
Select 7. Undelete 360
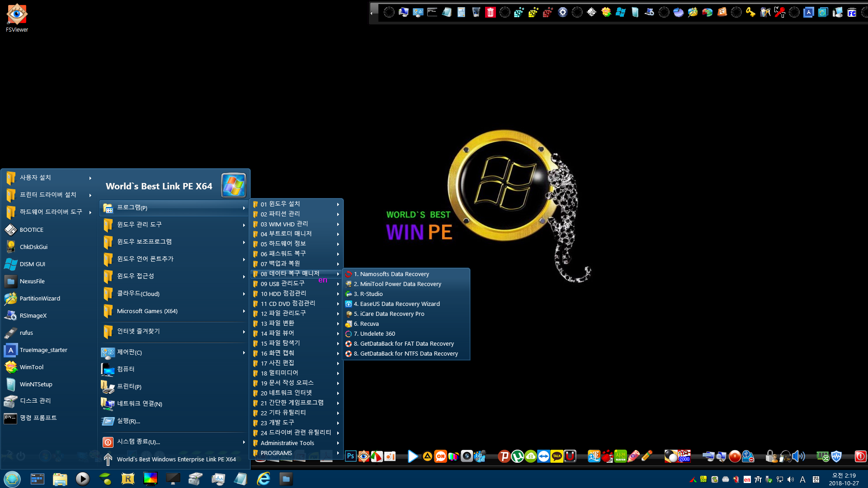point(406,333)
